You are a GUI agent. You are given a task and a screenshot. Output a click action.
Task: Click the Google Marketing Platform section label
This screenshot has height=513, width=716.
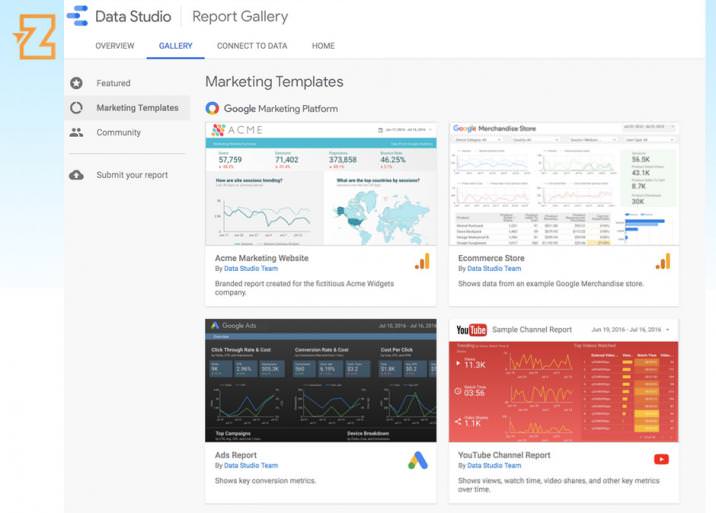[x=281, y=109]
